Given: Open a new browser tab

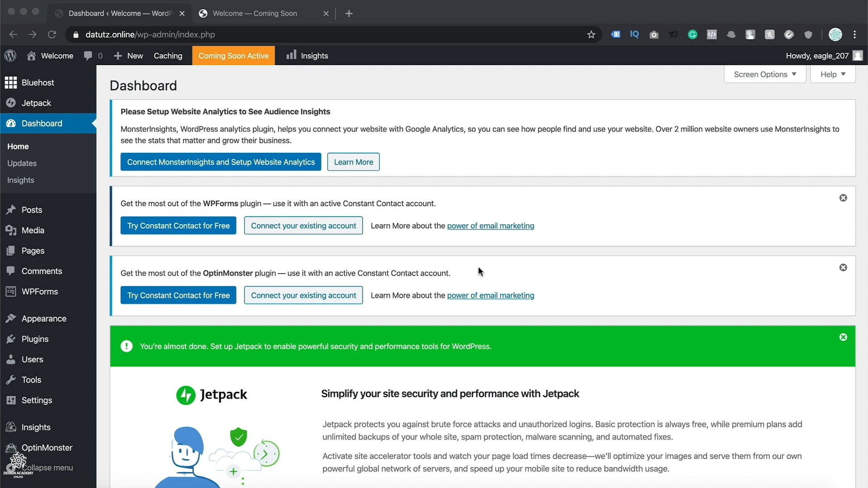Looking at the screenshot, I should click(x=349, y=14).
